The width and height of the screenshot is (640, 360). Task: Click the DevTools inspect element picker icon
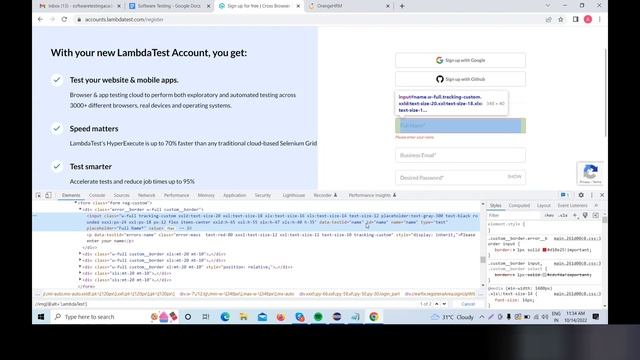[x=38, y=195]
